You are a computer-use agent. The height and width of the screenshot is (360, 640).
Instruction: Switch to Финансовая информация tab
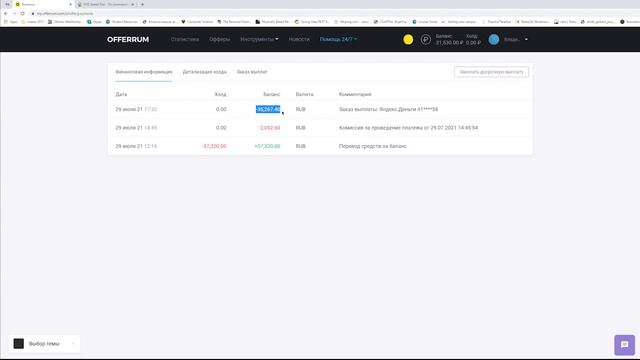144,72
